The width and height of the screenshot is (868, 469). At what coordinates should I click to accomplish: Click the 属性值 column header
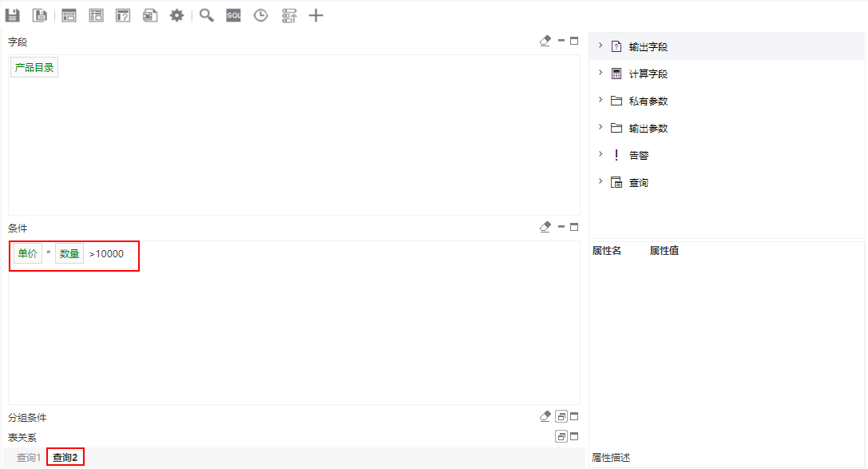click(x=664, y=250)
